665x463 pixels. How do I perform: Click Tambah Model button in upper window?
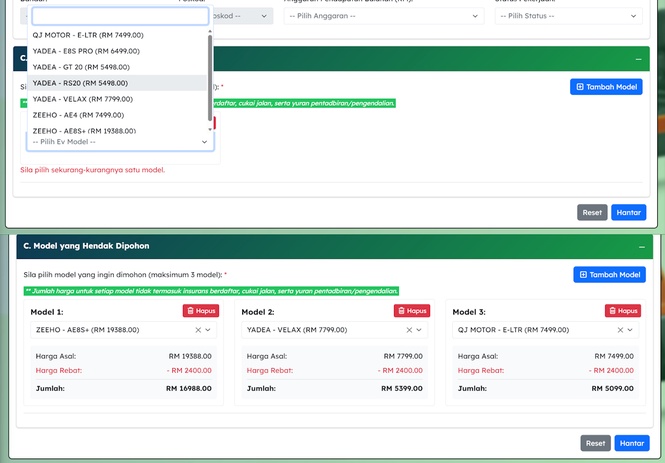click(606, 87)
